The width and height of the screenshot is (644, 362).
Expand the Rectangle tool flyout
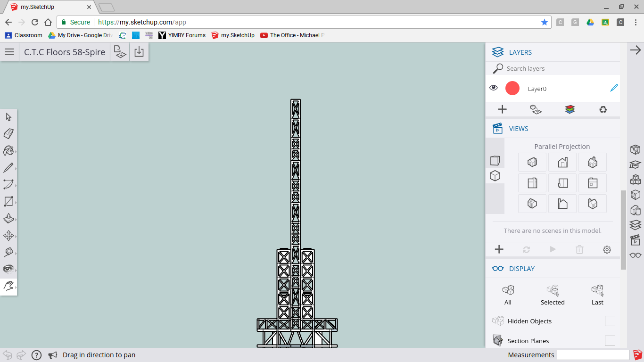(16, 203)
